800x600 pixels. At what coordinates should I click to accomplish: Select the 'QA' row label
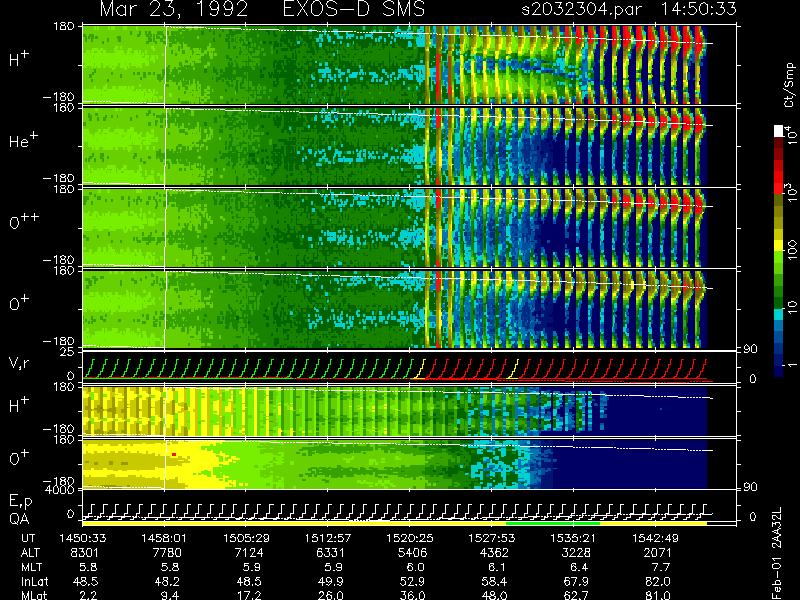18,519
